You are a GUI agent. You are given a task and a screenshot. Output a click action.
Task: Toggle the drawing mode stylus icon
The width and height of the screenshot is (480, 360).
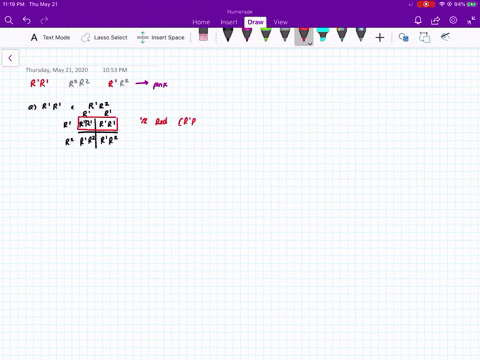click(445, 37)
